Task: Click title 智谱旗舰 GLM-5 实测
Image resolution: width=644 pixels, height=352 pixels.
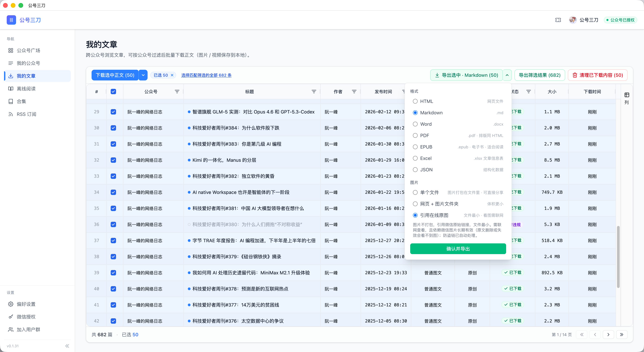Action: [253, 112]
